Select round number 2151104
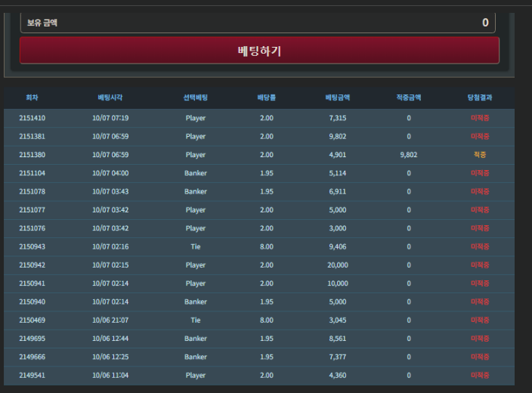The width and height of the screenshot is (532, 393). [32, 173]
